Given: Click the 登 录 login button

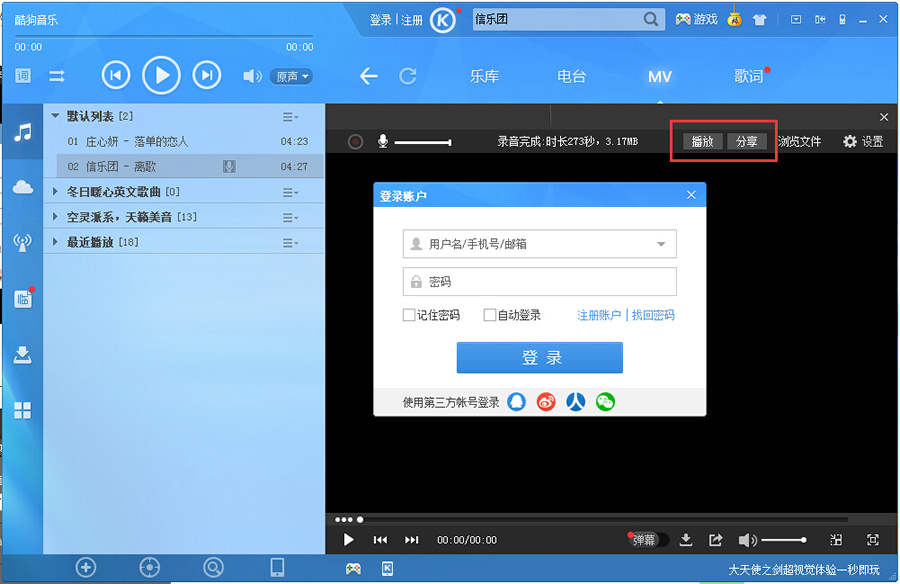Looking at the screenshot, I should [539, 357].
